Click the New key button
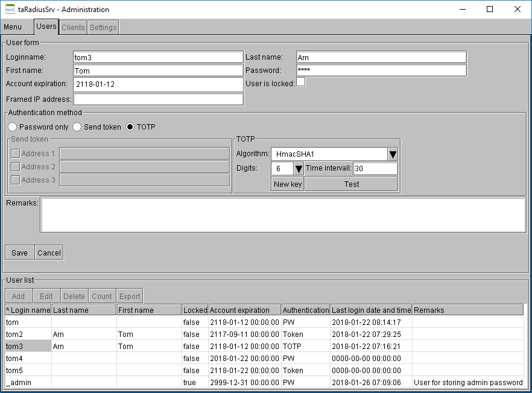532x393 pixels. 287,184
